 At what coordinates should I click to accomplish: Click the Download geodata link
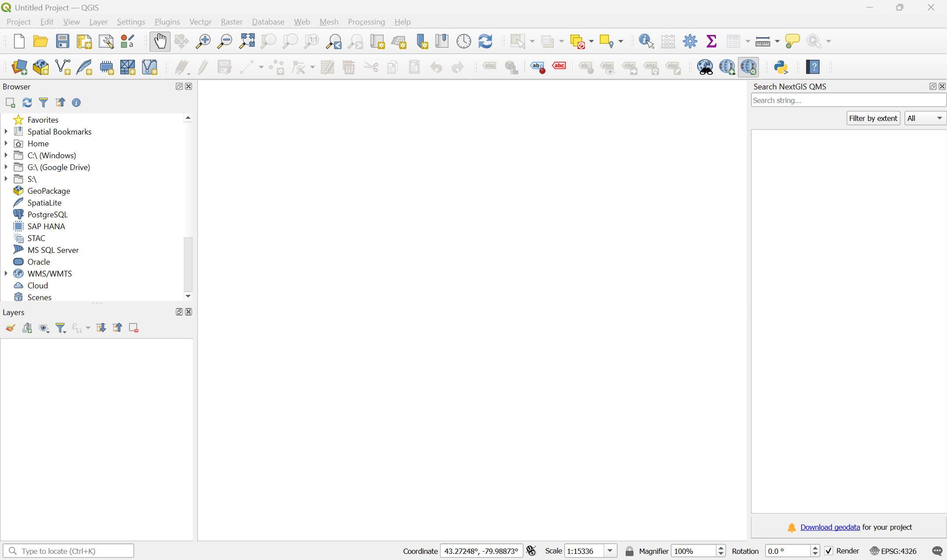coord(830,527)
